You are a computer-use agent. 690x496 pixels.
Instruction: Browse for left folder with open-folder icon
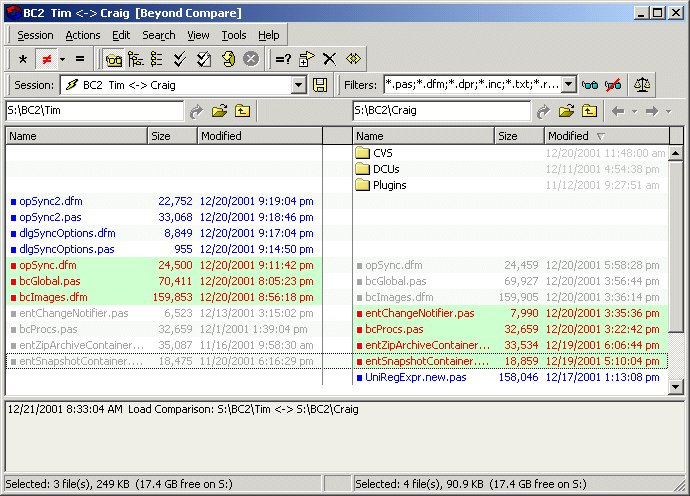(x=219, y=111)
